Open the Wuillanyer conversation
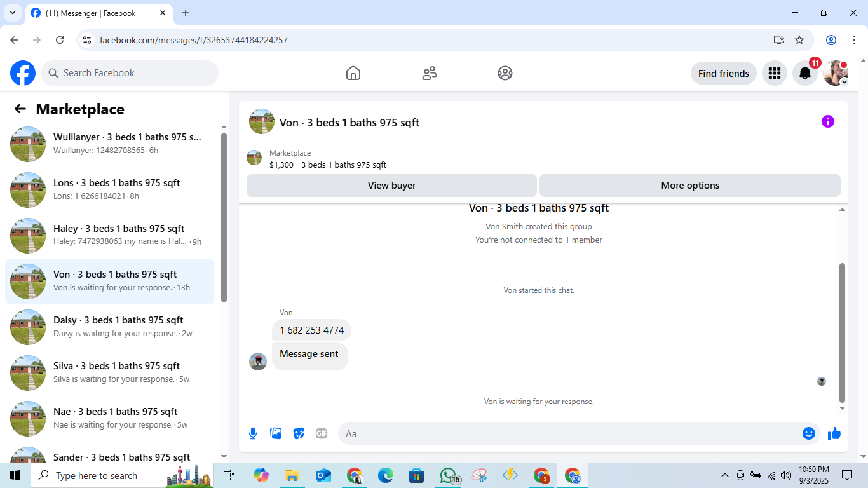 pos(109,144)
